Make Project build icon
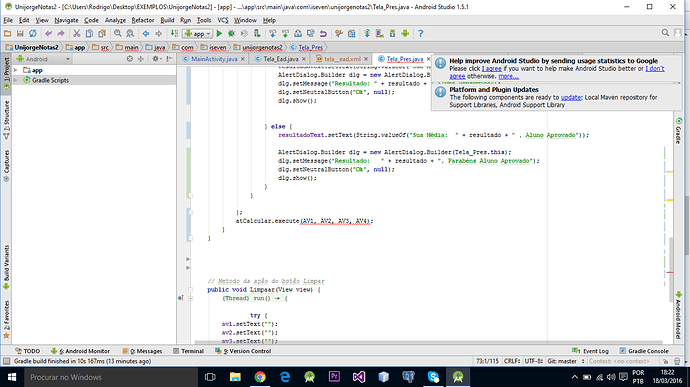This screenshot has width=690, height=387. click(174, 33)
